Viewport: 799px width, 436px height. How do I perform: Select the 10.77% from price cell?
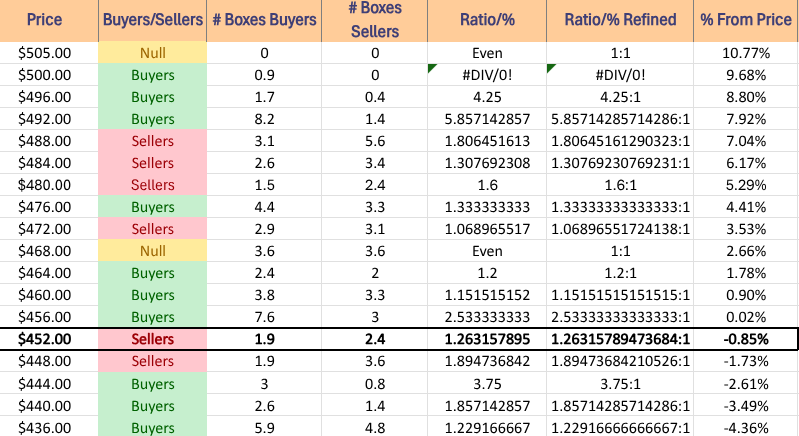(746, 53)
